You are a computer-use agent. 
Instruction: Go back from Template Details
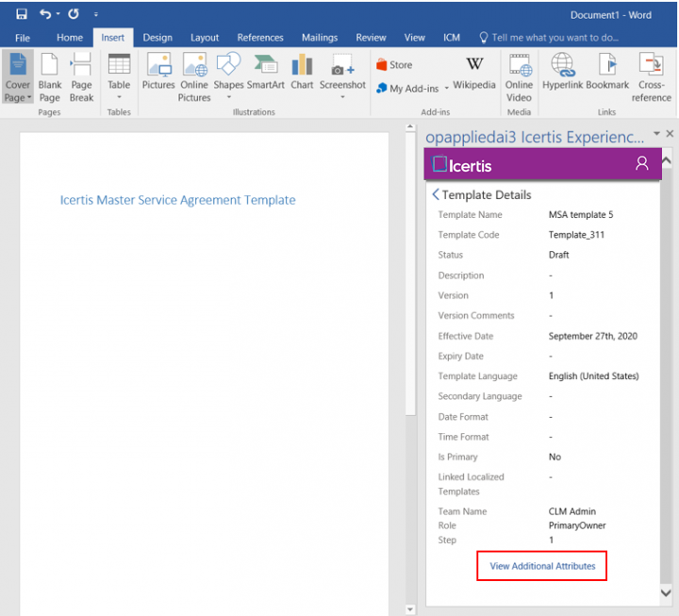click(436, 194)
